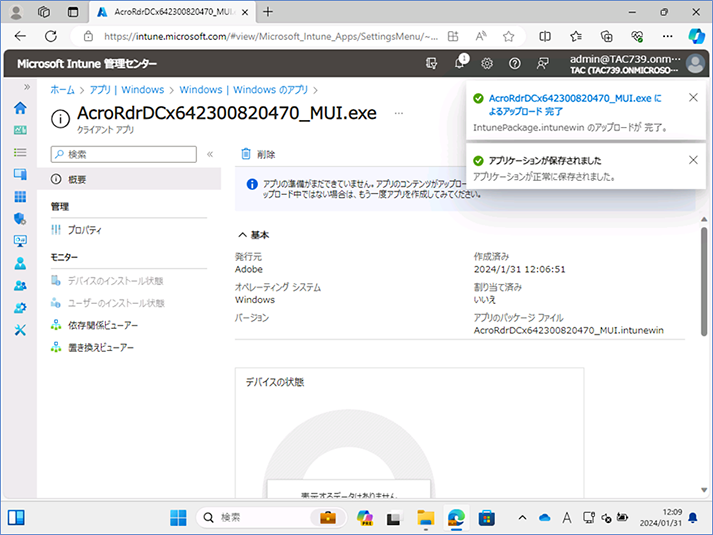Open the upload complete notification link
This screenshot has height=535, width=713.
[x=575, y=105]
